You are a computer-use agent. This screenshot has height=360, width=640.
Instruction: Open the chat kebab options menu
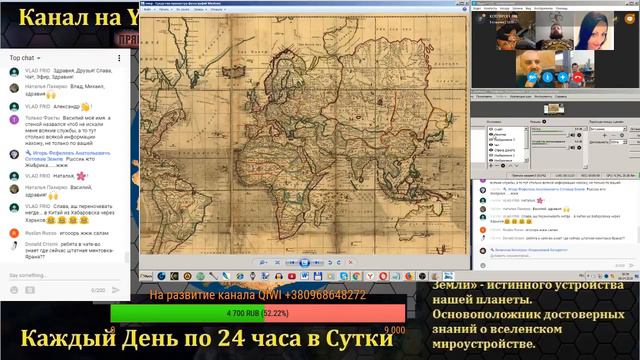119,58
